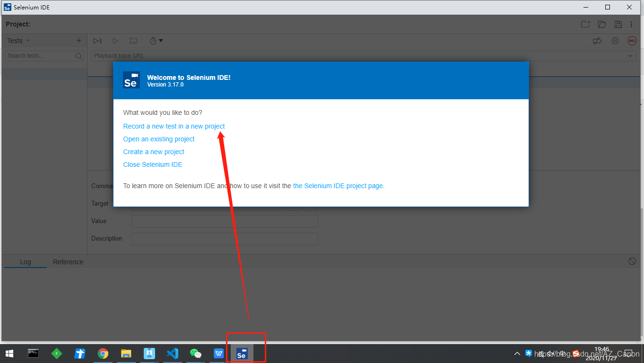The height and width of the screenshot is (363, 644).
Task: Choose Open an existing project
Action: click(159, 139)
